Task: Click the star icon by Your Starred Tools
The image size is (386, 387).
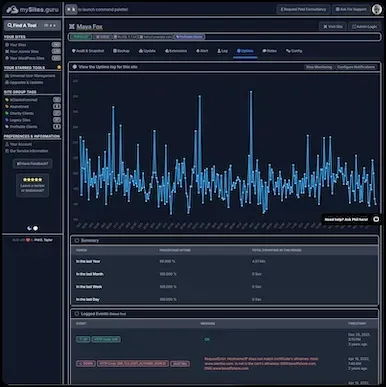Action: coord(59,67)
